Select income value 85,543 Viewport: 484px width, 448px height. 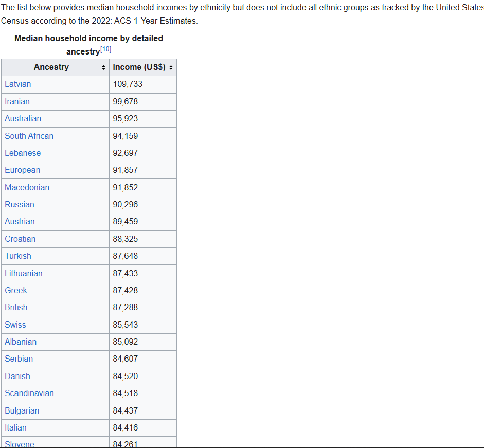[126, 325]
